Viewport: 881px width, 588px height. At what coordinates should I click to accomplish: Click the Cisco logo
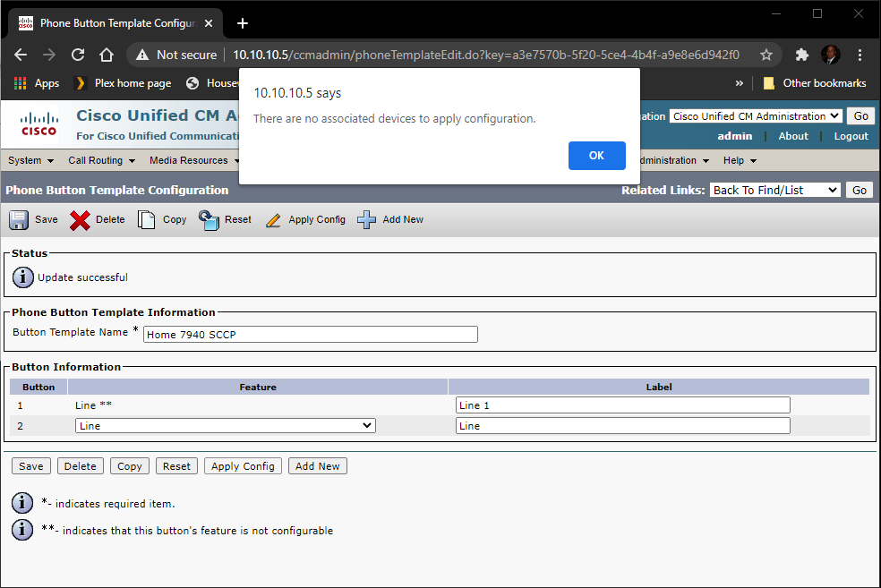click(x=38, y=124)
